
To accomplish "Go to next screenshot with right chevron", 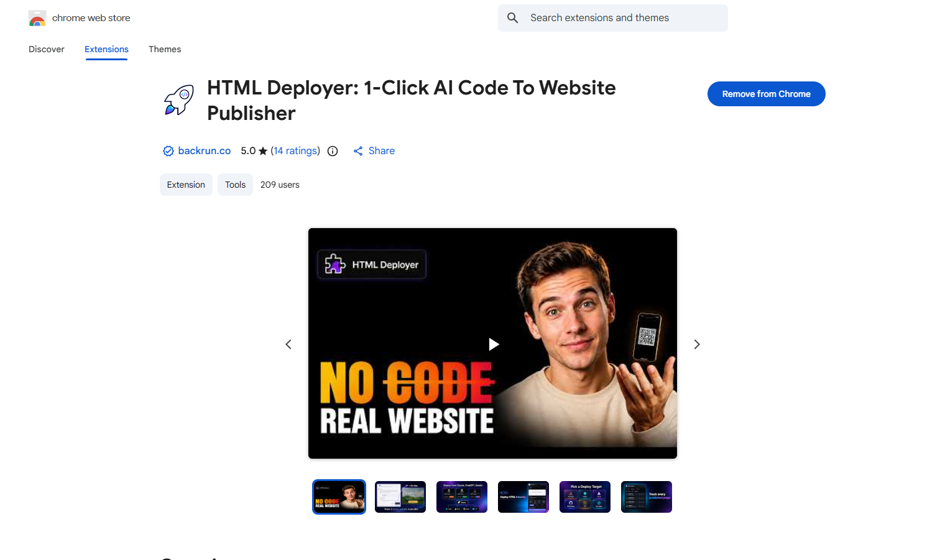I will point(697,344).
